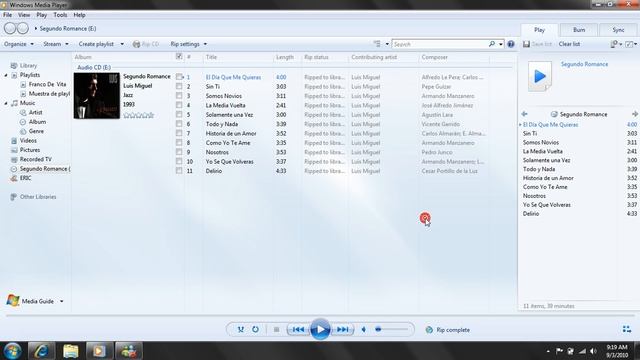Mute the volume speaker icon
640x360 pixels.
364,329
